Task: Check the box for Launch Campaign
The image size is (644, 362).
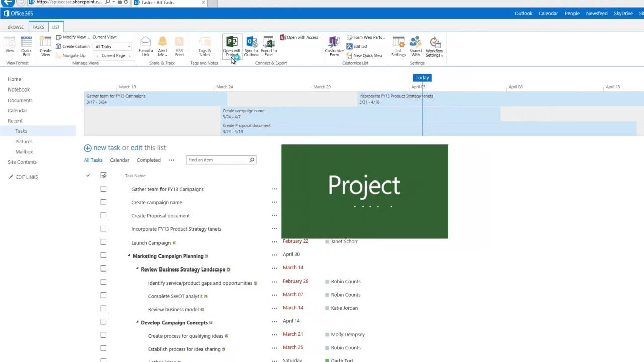Action: pyautogui.click(x=103, y=242)
